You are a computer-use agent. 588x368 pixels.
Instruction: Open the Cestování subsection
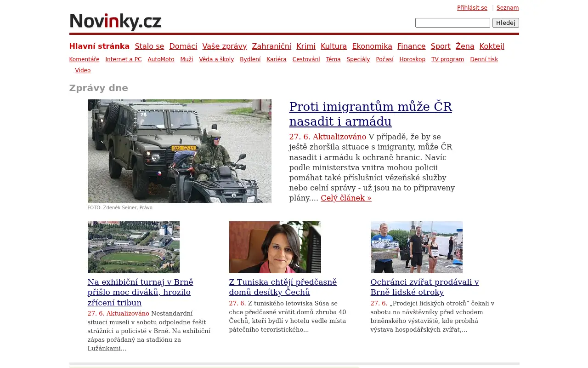(x=306, y=59)
